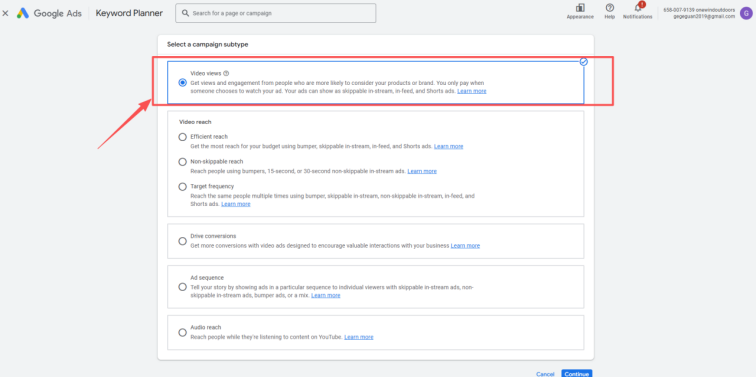
Task: Select the Target frequency option
Action: (182, 187)
